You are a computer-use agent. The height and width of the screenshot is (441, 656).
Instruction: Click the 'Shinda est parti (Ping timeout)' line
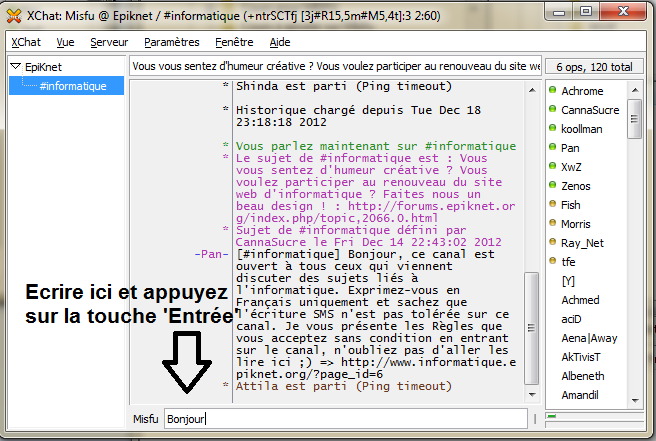pos(343,86)
